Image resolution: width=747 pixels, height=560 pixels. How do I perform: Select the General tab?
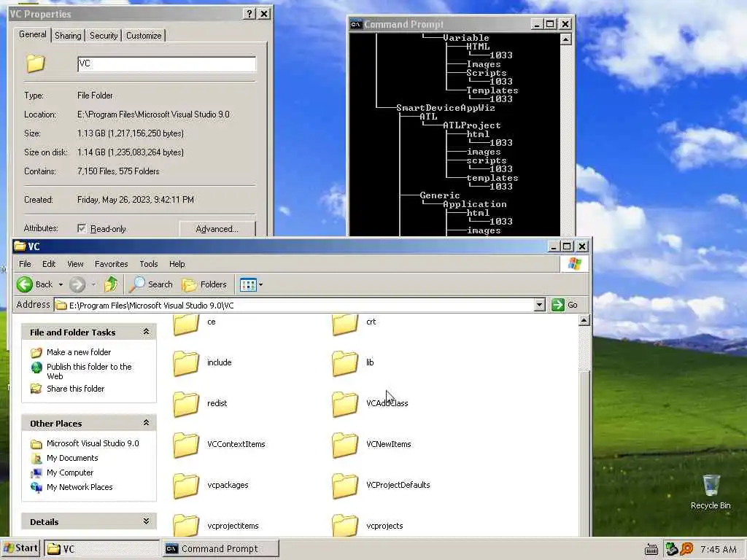tap(32, 35)
